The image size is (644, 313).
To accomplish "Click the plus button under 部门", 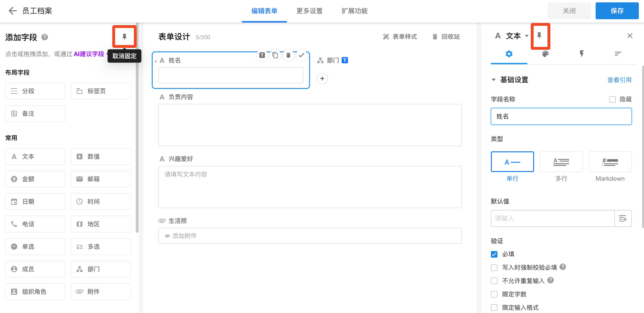I will coord(322,79).
